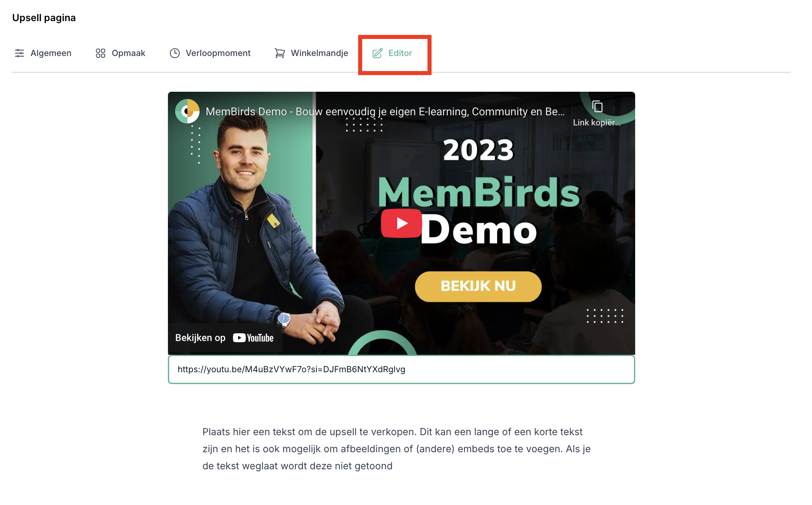This screenshot has width=812, height=505.
Task: Open the Verloopmoment tab
Action: [210, 53]
